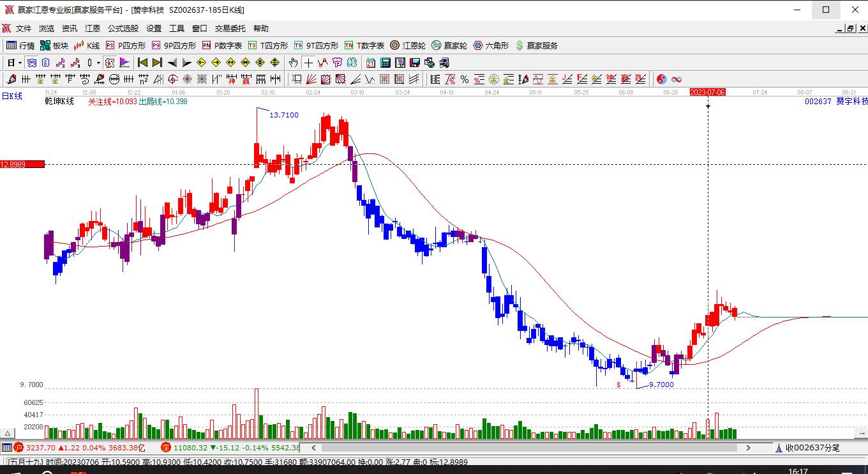Open the 板块 sector view
Viewport: 868px width, 474px height.
pos(54,45)
